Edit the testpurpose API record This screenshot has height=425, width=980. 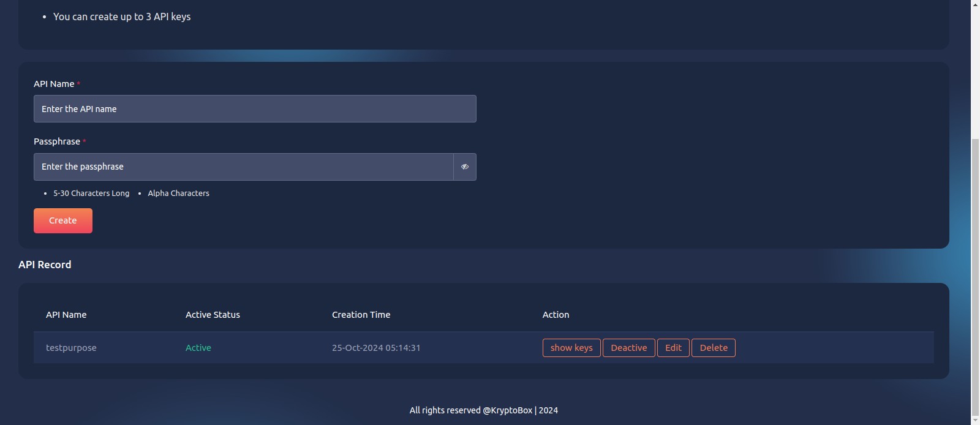[673, 348]
